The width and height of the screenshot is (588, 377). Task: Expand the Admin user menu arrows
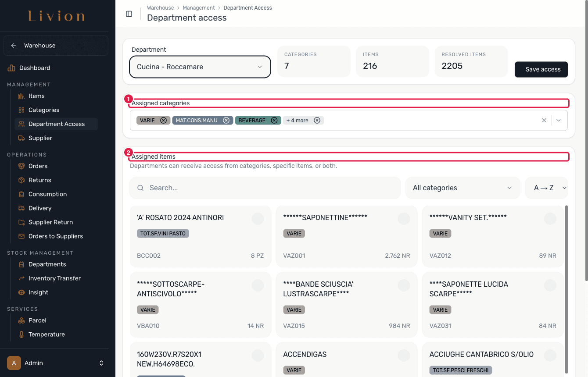101,363
